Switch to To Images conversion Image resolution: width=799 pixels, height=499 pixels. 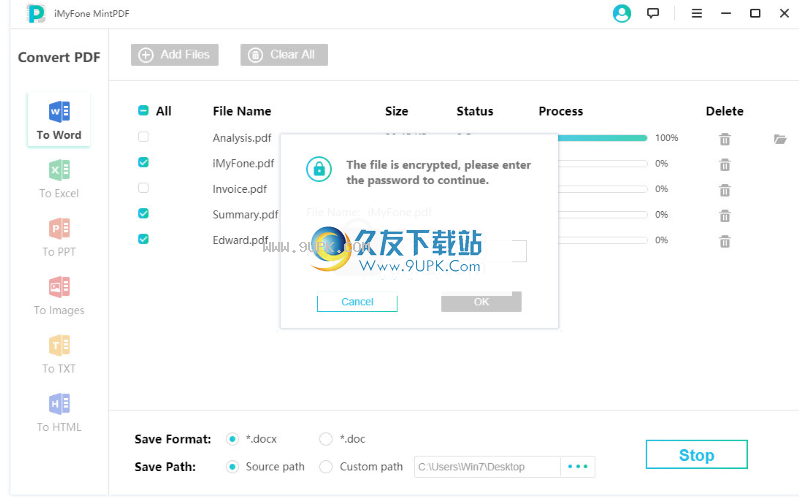[59, 296]
